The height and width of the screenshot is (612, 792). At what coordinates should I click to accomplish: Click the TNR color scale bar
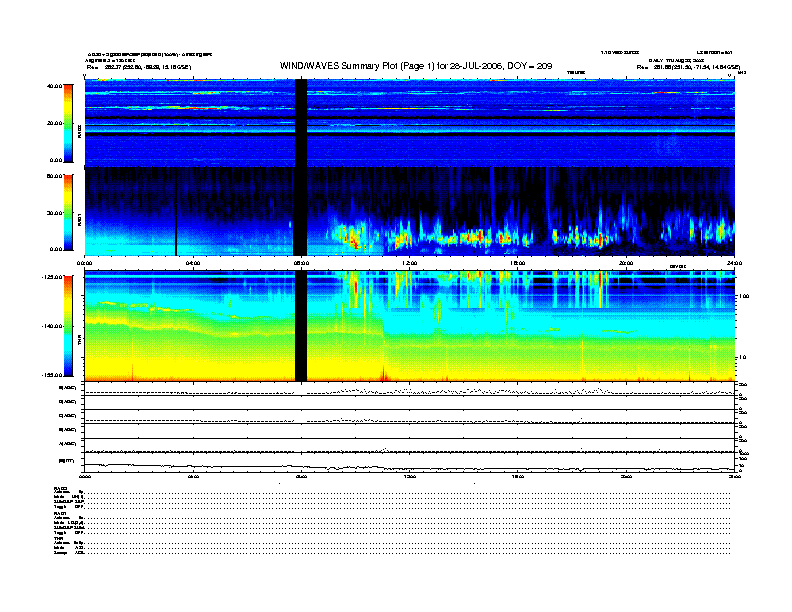(x=68, y=326)
